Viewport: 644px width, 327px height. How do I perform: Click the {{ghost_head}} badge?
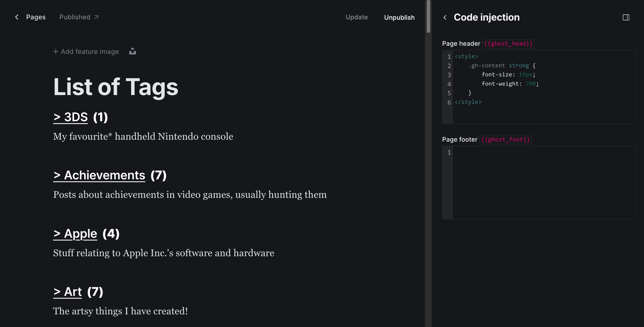pyautogui.click(x=508, y=44)
